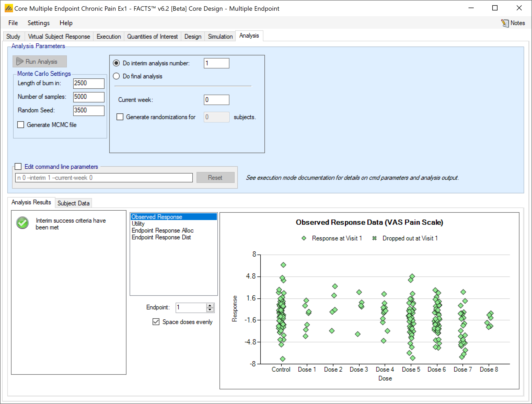This screenshot has width=532, height=404.
Task: Open the Quantities of Interest tab
Action: [x=152, y=36]
